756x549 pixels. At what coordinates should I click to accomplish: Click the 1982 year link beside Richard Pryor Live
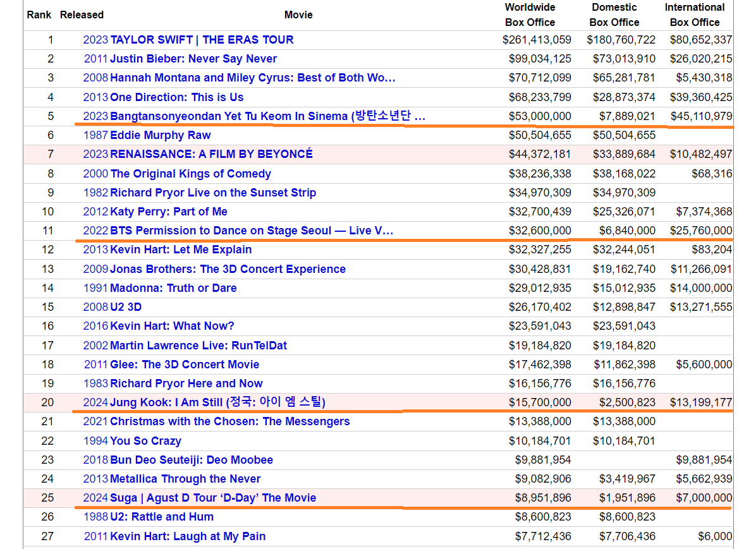tap(95, 192)
